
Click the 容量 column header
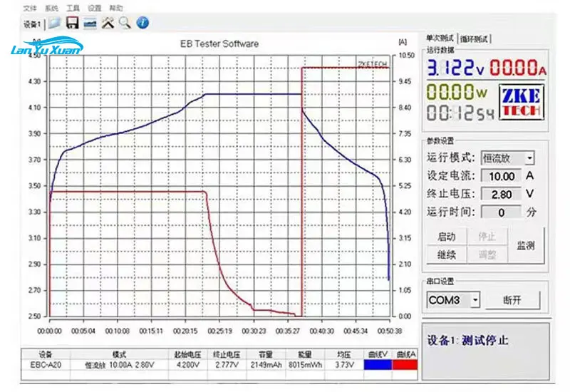pyautogui.click(x=266, y=354)
